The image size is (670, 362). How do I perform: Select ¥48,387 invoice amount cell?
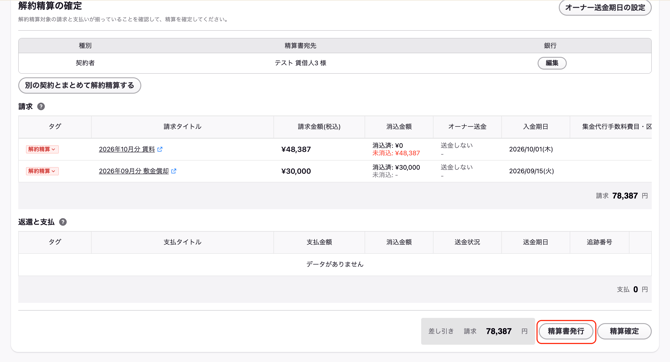(296, 149)
